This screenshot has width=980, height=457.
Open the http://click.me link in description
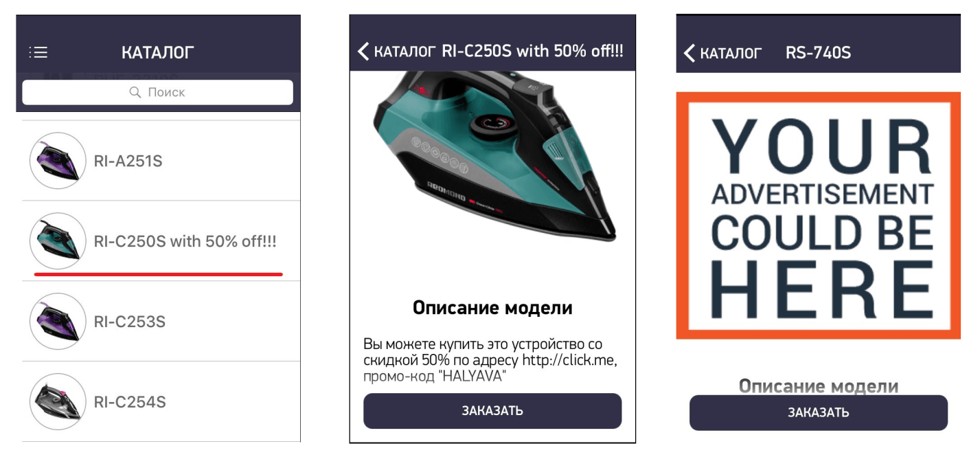pyautogui.click(x=569, y=360)
